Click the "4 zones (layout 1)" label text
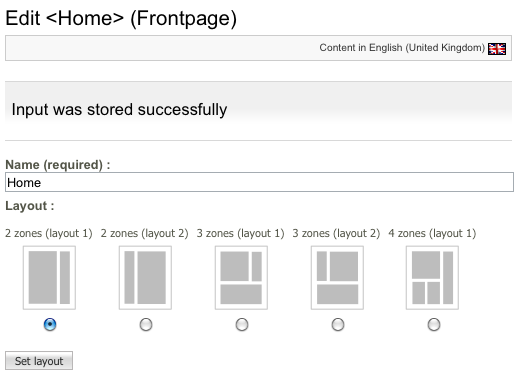 [x=432, y=233]
